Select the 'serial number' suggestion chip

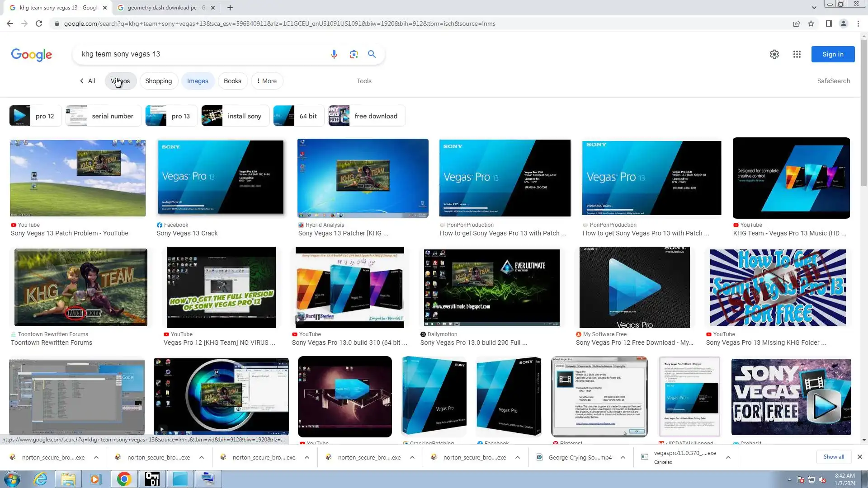click(x=103, y=116)
